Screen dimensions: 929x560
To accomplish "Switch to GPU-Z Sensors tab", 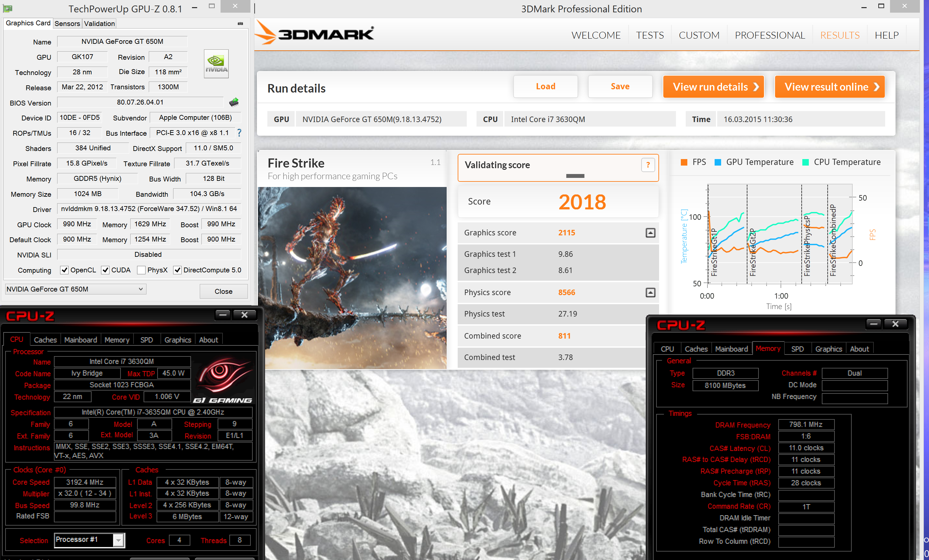I will click(x=67, y=24).
